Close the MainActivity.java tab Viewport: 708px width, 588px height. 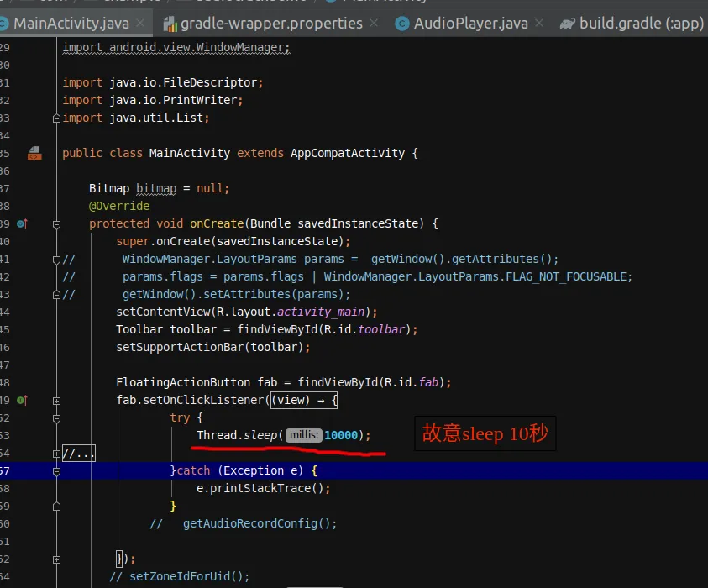click(x=140, y=23)
